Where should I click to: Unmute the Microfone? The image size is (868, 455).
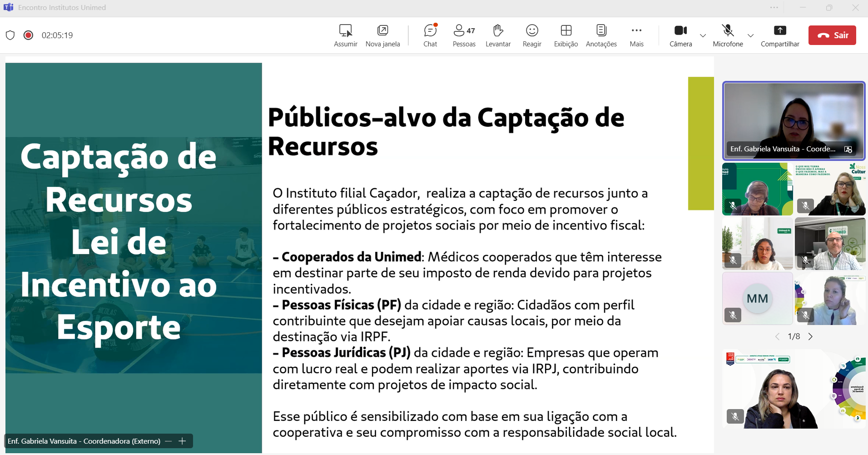tap(728, 35)
